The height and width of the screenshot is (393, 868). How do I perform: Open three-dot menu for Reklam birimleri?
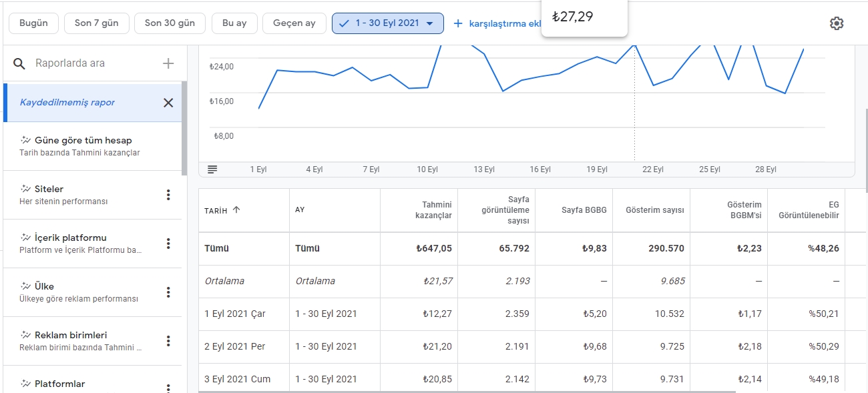(168, 341)
